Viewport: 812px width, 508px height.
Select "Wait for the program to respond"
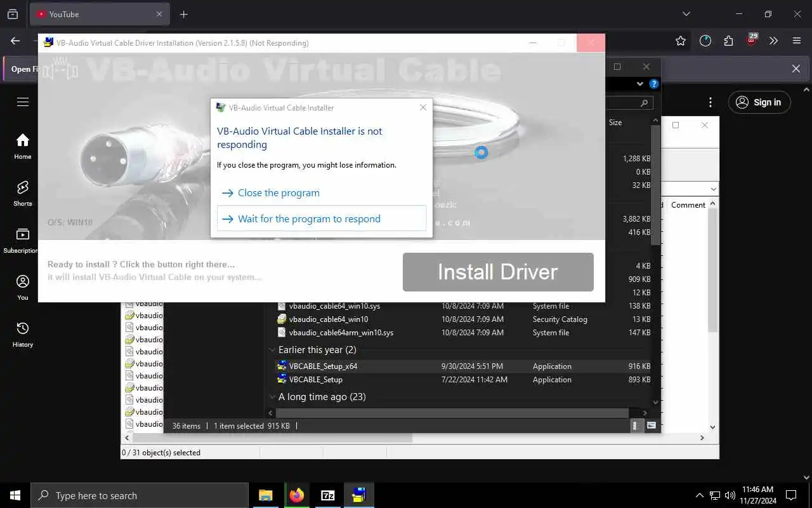click(322, 218)
